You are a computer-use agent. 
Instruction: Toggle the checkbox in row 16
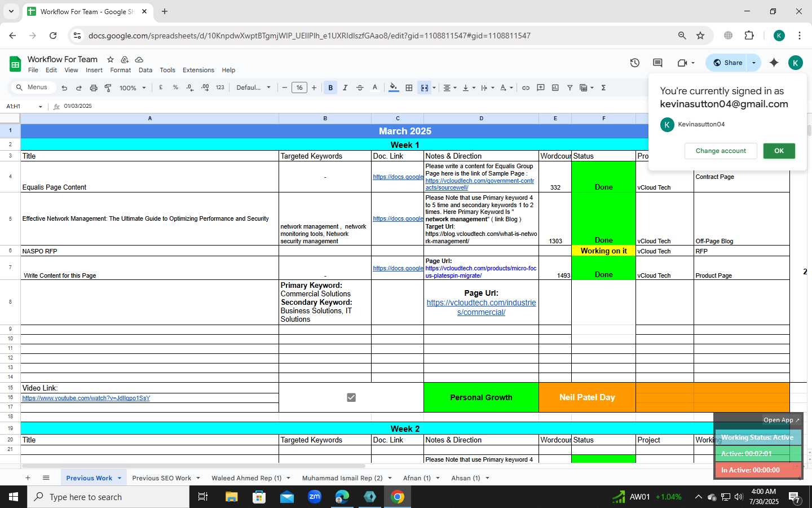point(351,397)
